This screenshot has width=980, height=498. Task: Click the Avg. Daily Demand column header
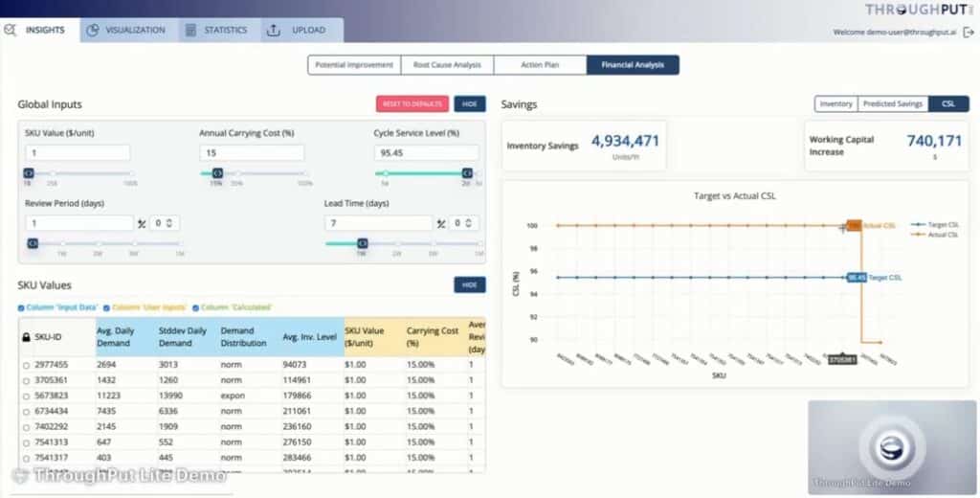pos(125,336)
